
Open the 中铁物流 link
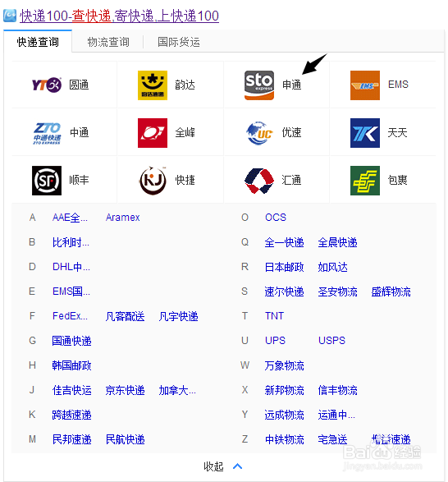click(x=284, y=439)
